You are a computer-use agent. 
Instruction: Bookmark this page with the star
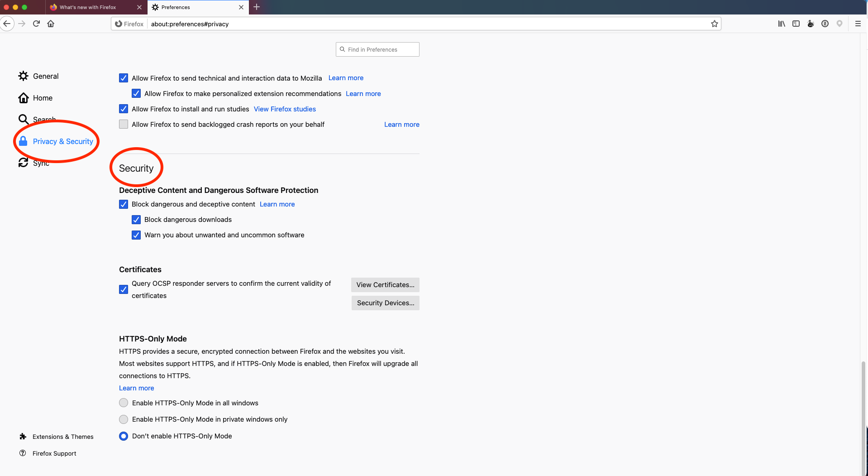(715, 24)
